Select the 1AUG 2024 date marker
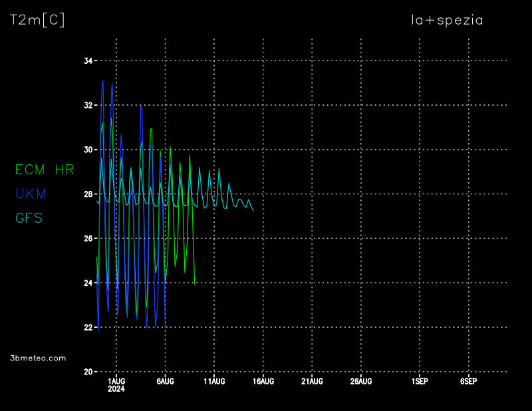The image size is (532, 411). pos(116,384)
